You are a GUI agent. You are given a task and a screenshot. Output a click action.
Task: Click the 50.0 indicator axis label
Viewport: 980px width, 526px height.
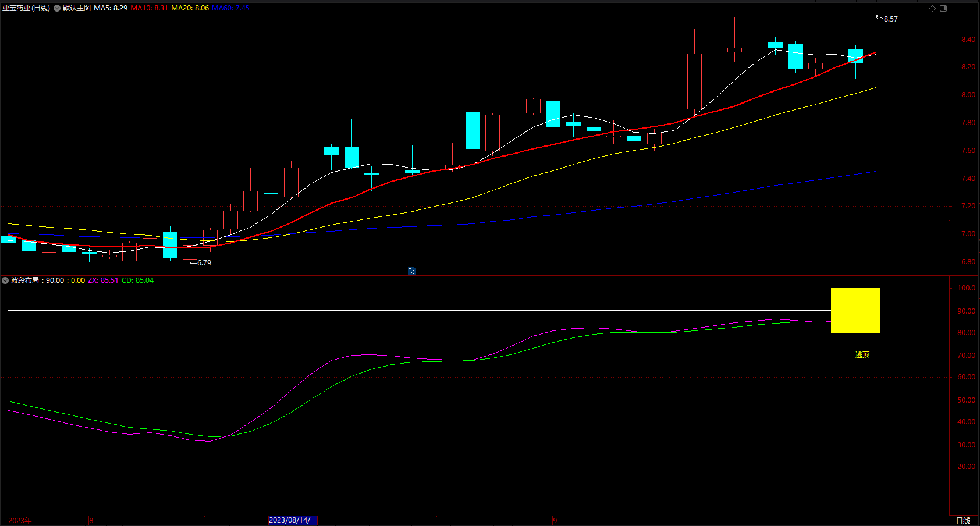click(x=967, y=400)
